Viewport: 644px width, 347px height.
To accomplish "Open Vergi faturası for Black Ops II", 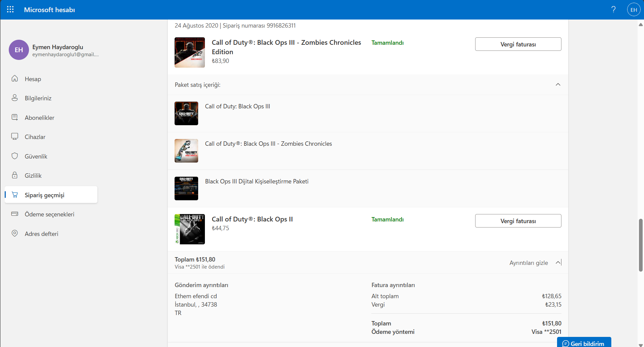I will tap(518, 221).
